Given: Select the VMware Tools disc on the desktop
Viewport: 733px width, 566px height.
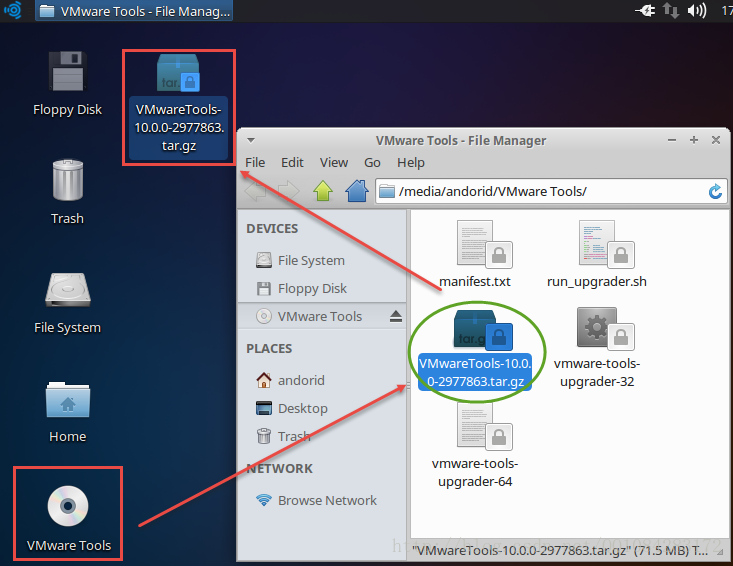Looking at the screenshot, I should 68,519.
